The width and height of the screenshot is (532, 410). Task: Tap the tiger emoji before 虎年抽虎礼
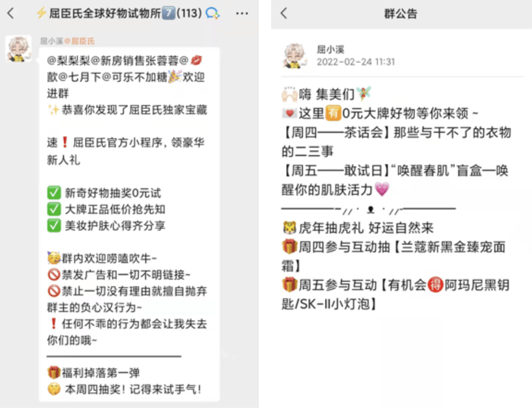click(x=289, y=228)
